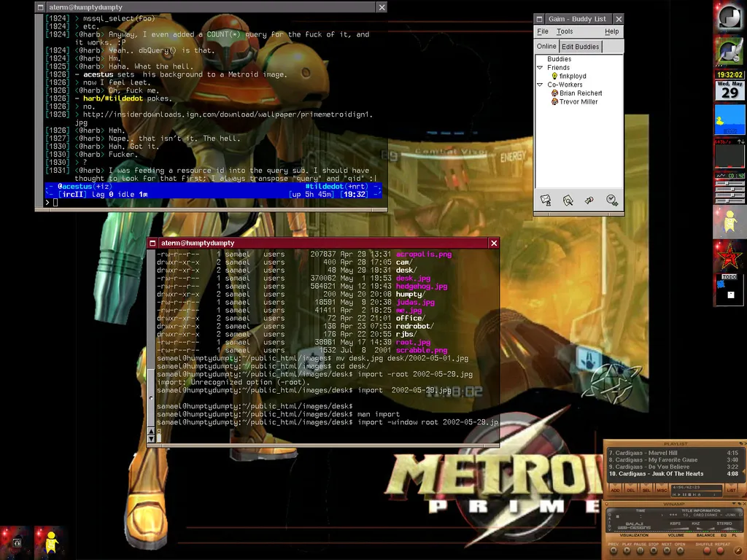Switch to the Online tab in Gaim
The image size is (747, 560).
(546, 46)
